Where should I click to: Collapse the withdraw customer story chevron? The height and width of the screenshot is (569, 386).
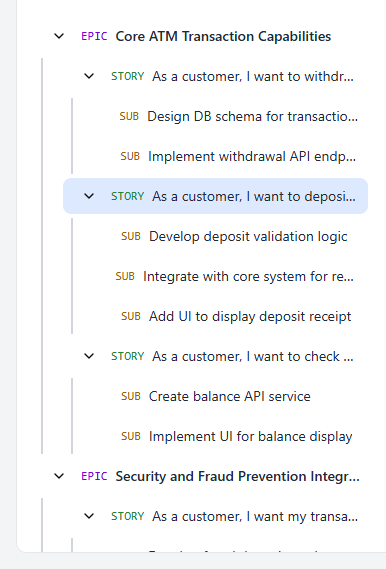tap(89, 76)
